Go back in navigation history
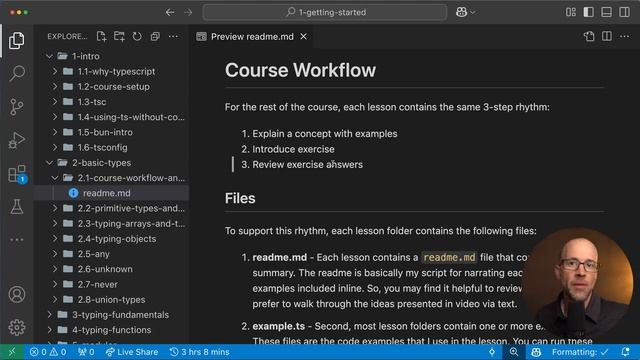Viewport: 640px width, 360px height. [170, 12]
